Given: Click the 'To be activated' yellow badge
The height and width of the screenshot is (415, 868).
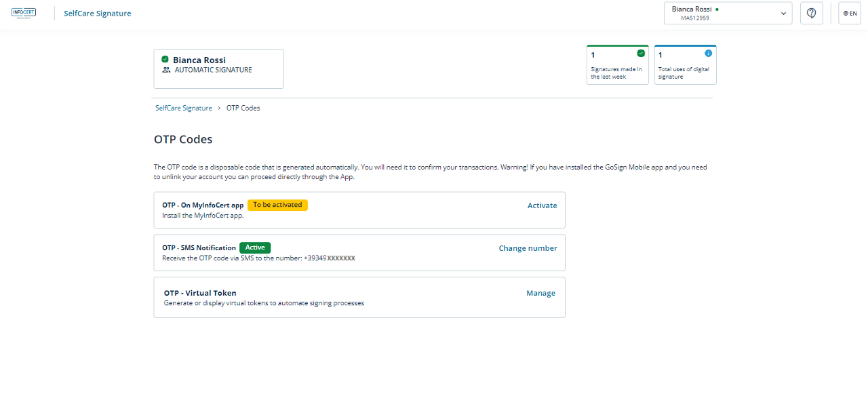Looking at the screenshot, I should (277, 205).
